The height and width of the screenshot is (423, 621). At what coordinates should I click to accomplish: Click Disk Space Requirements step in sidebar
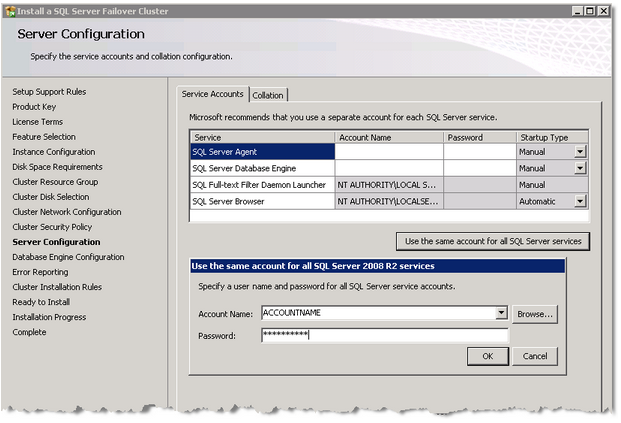(57, 167)
